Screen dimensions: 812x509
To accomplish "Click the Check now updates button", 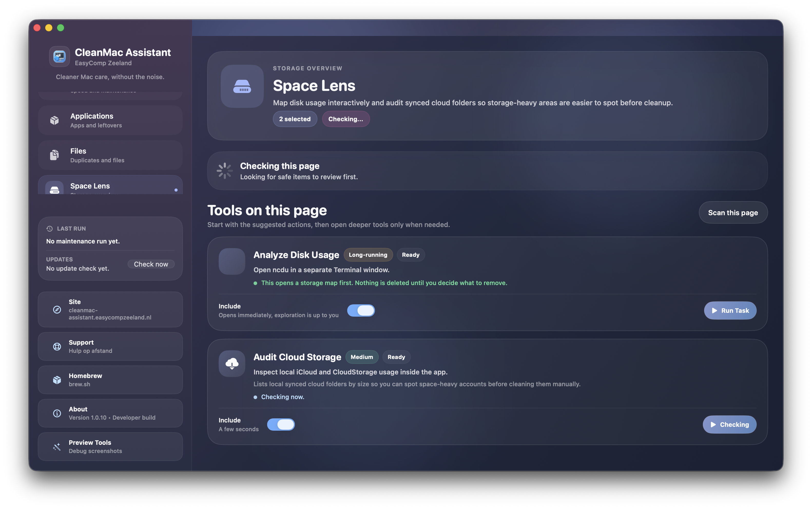I will coord(151,264).
